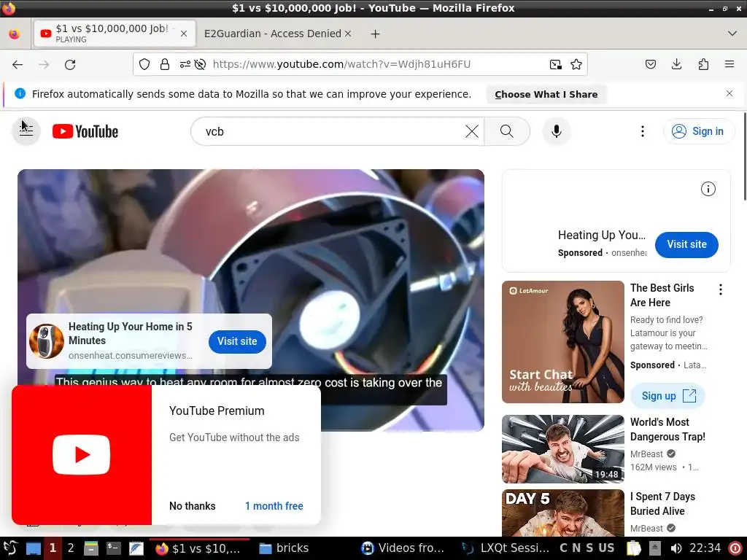Click Visit site on the video ad overlay

pyautogui.click(x=237, y=341)
